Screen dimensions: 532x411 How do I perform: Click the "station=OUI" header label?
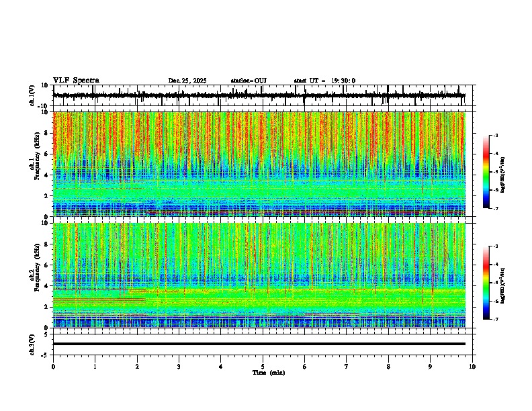[249, 81]
